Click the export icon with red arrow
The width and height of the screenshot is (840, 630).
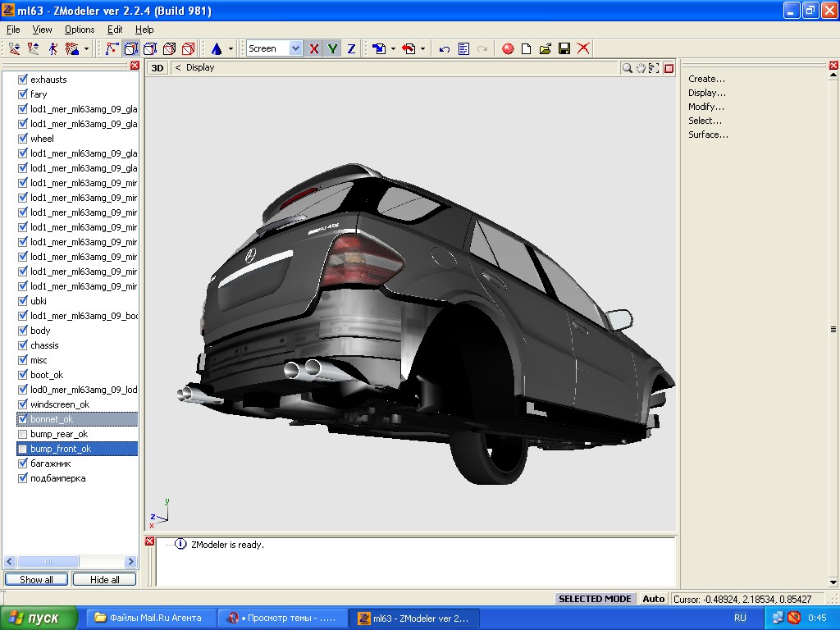[409, 48]
